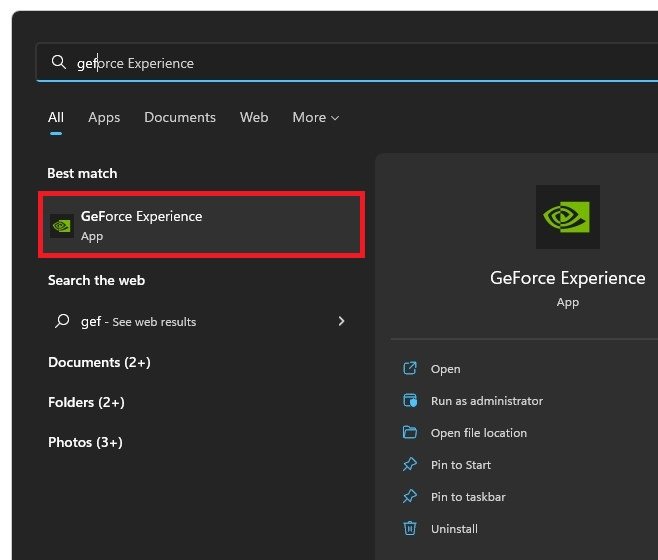The image size is (658, 560).
Task: Show the Photos (3+) results
Action: point(85,442)
